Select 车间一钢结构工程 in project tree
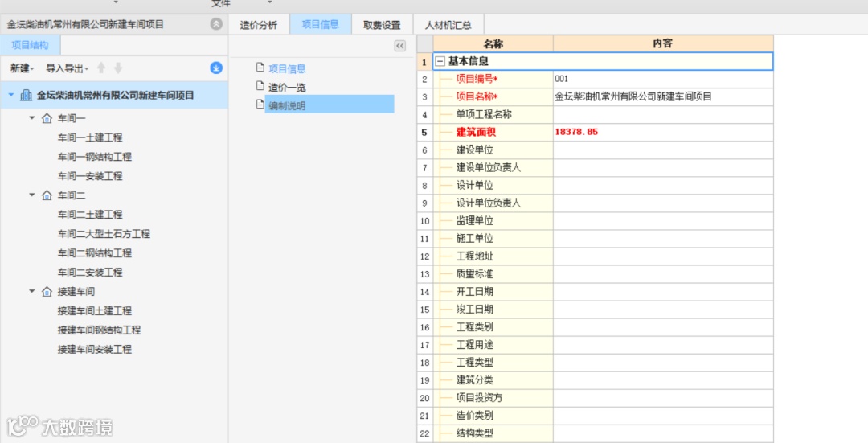 (x=95, y=157)
